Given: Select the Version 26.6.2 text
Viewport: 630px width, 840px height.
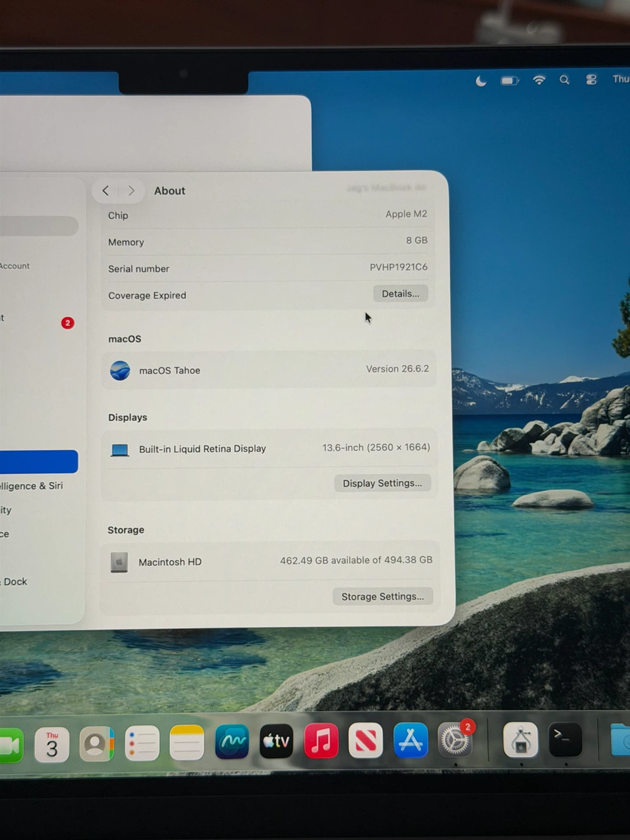Looking at the screenshot, I should click(x=397, y=369).
